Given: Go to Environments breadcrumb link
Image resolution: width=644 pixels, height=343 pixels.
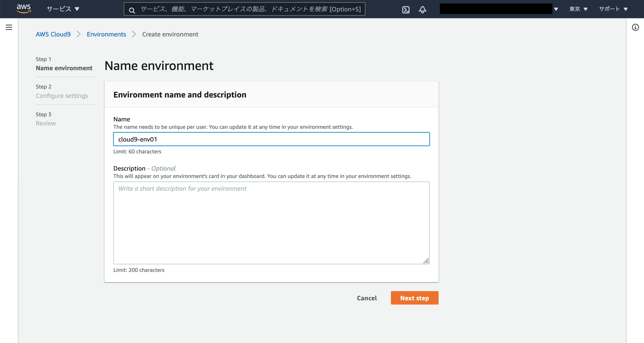Looking at the screenshot, I should [107, 34].
